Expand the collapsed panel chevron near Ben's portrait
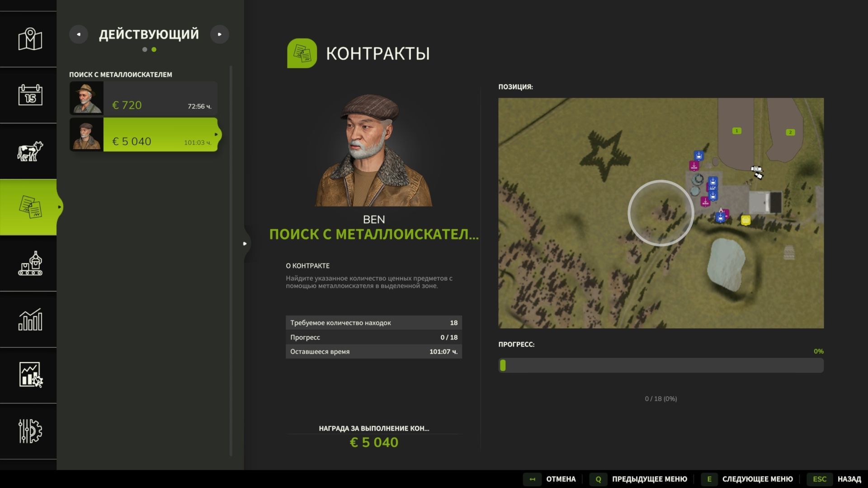868x488 pixels. pyautogui.click(x=245, y=243)
